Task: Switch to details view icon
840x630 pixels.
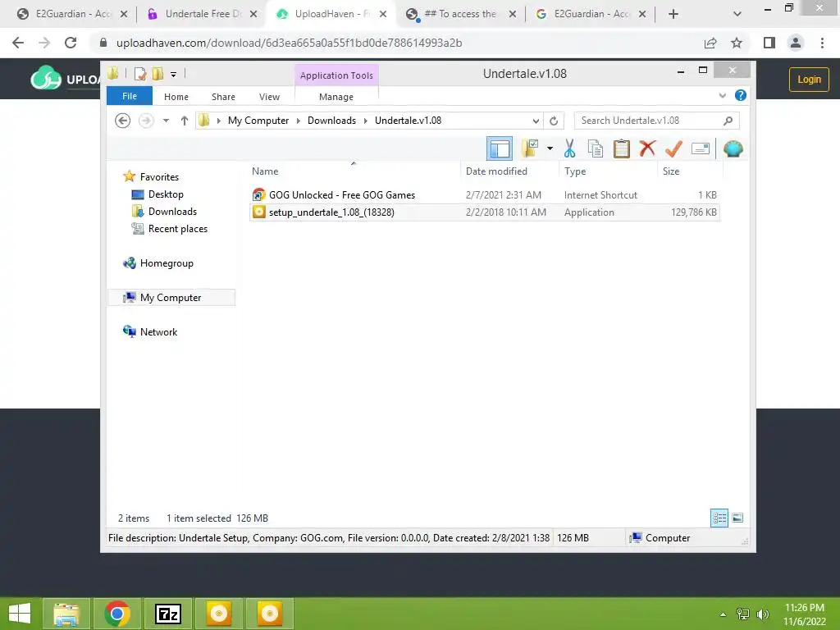Action: [x=719, y=518]
